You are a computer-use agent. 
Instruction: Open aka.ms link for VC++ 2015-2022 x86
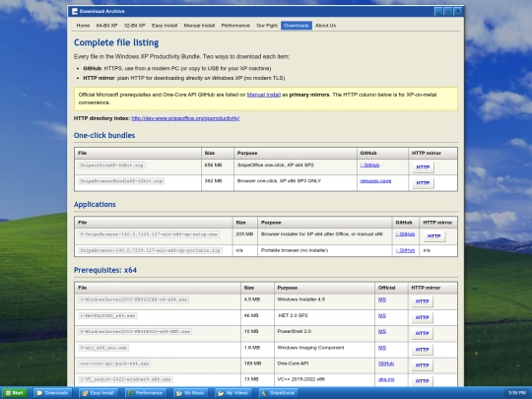click(x=386, y=379)
